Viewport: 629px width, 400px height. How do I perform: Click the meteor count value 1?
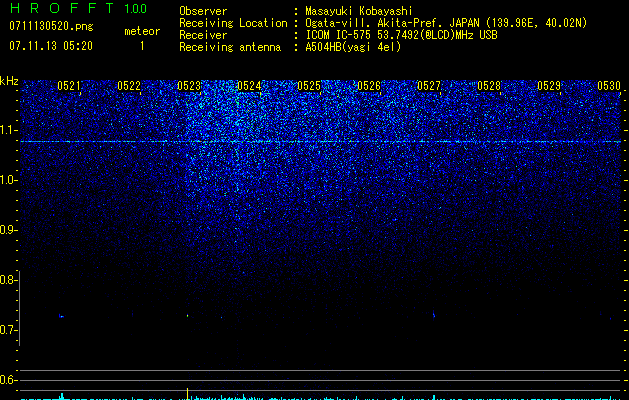(142, 46)
